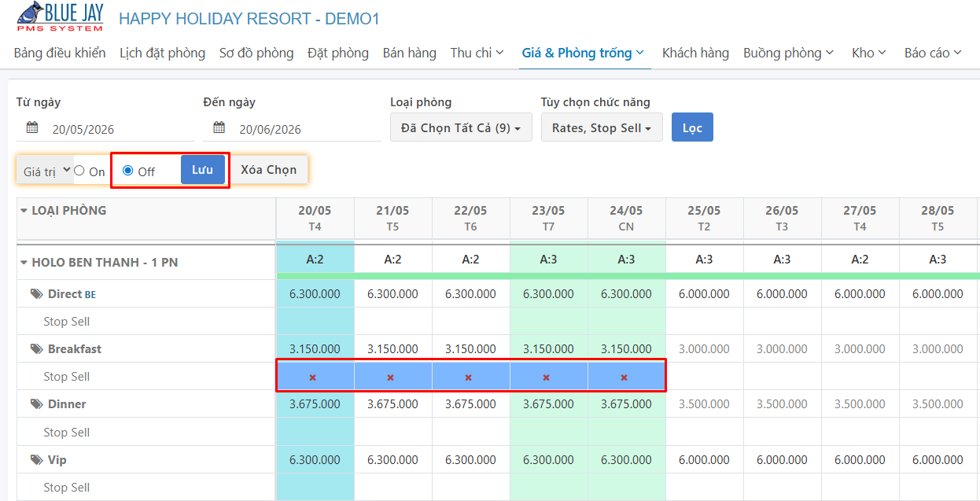Click the Từ ngày date field 20/05/2026
Screen dimensions: 980x501
coord(105,129)
